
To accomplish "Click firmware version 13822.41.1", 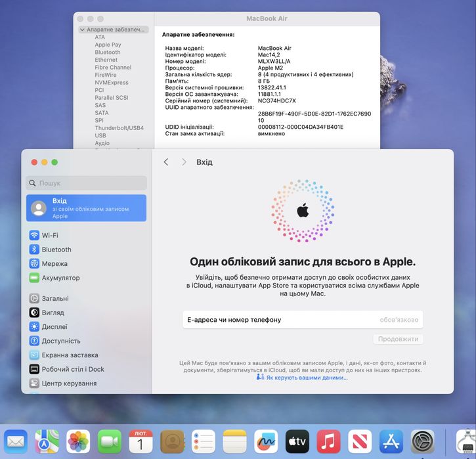I will [x=272, y=88].
